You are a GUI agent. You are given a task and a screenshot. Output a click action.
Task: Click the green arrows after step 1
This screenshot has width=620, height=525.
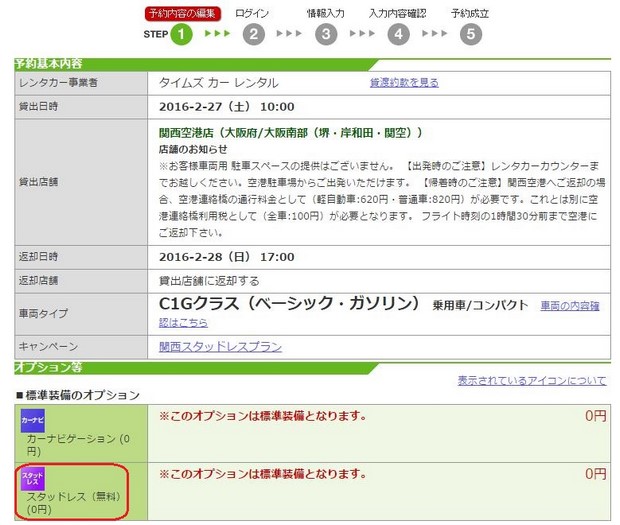click(x=217, y=34)
